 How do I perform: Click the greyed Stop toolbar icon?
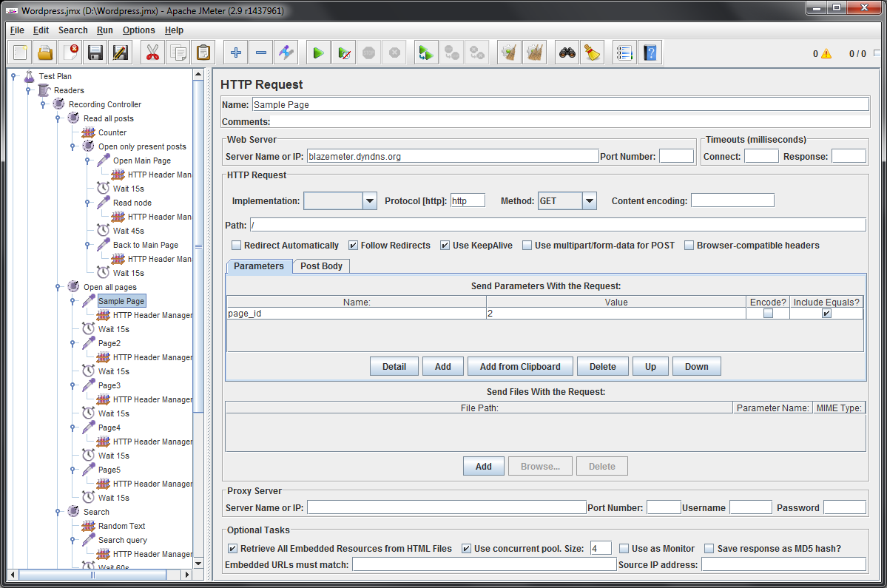(x=369, y=53)
